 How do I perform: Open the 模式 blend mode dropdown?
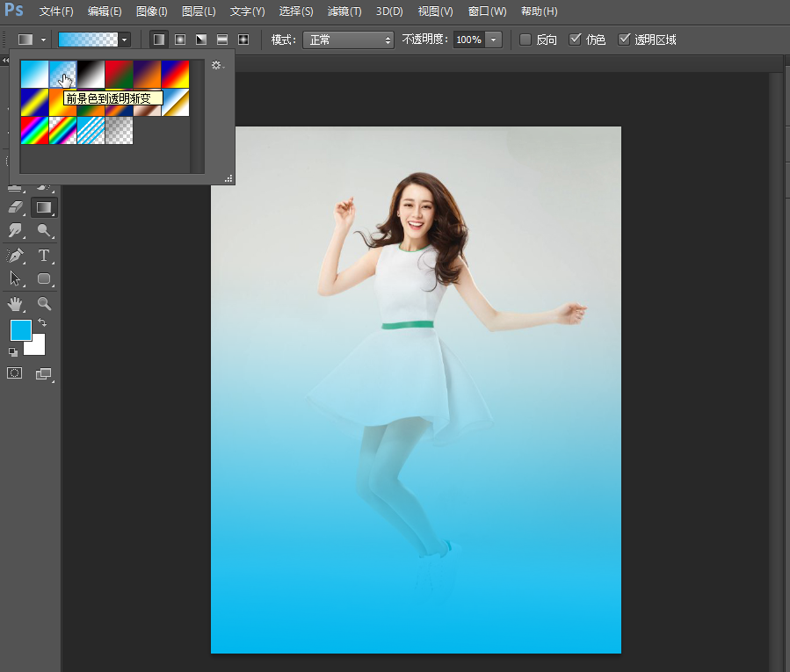348,40
